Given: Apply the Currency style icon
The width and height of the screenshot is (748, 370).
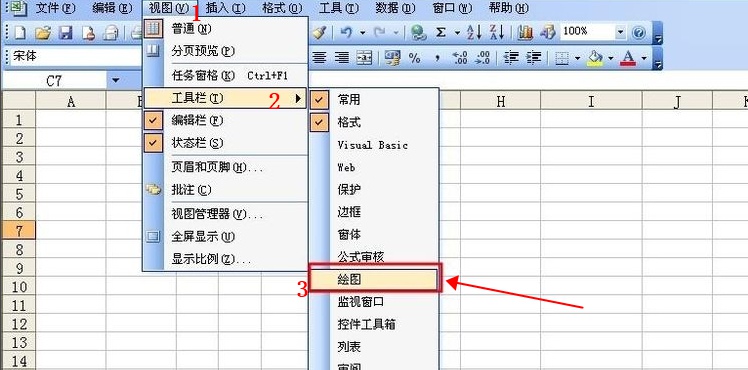Looking at the screenshot, I should click(393, 58).
